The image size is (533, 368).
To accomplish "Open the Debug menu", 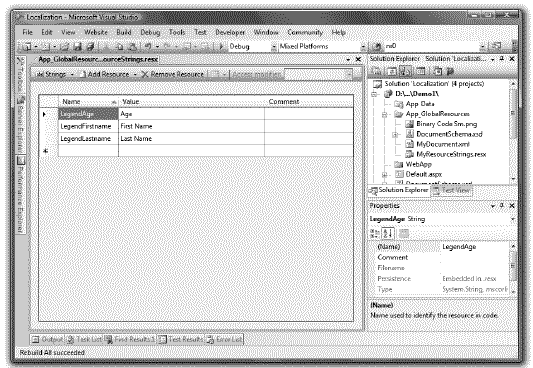I will click(150, 32).
